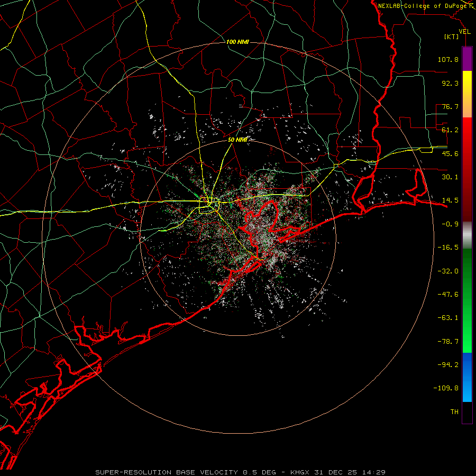The image size is (476, 476).
Task: Pick the gray near-zero color bar segment
Action: point(467,235)
